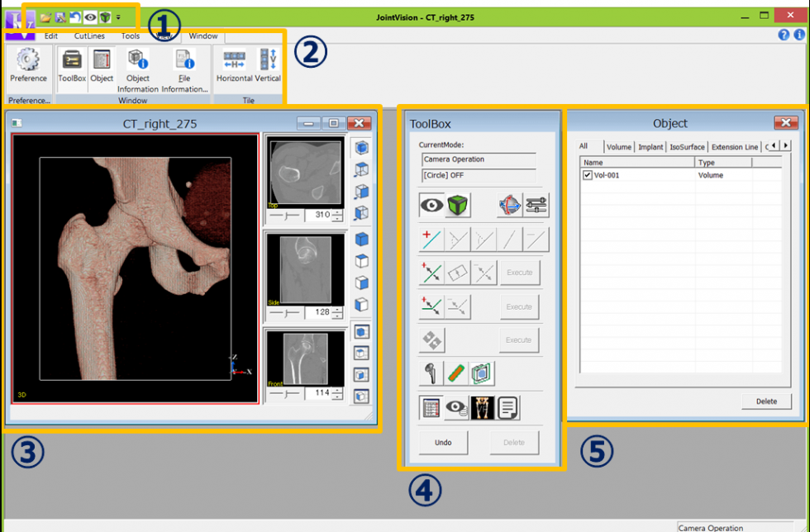Tile windows with the Horizontal icon

(x=235, y=65)
